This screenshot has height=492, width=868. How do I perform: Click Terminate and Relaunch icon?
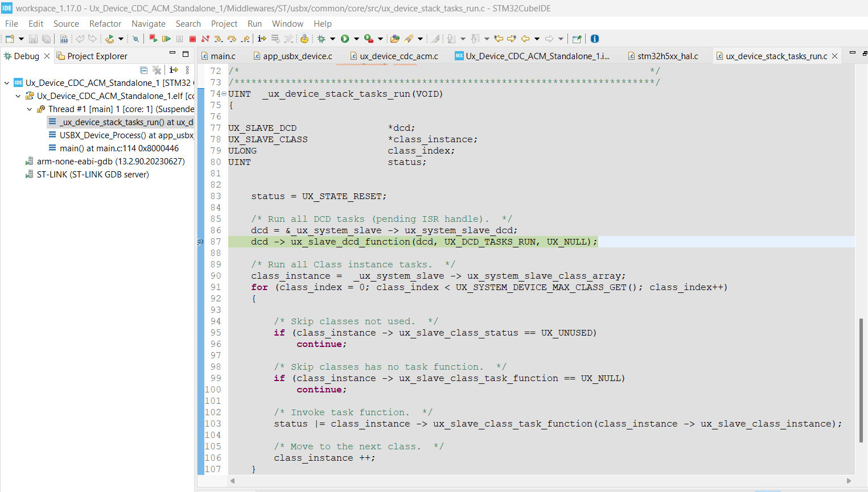pyautogui.click(x=153, y=39)
